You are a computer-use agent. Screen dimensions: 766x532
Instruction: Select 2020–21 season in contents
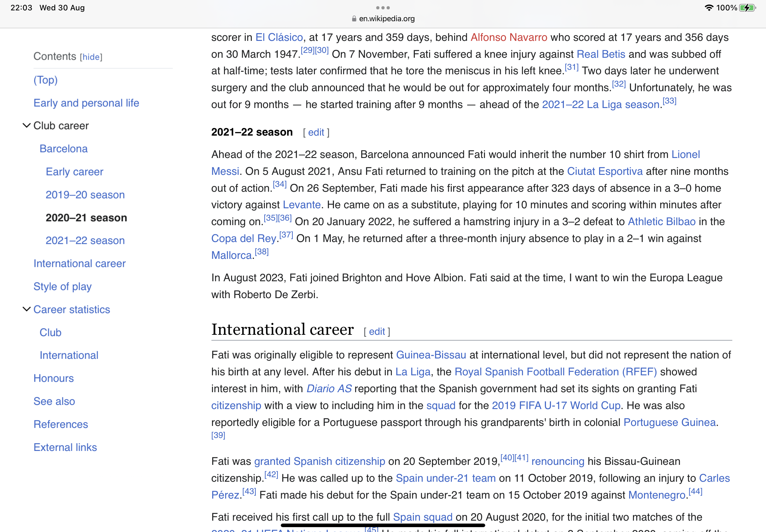(x=86, y=218)
